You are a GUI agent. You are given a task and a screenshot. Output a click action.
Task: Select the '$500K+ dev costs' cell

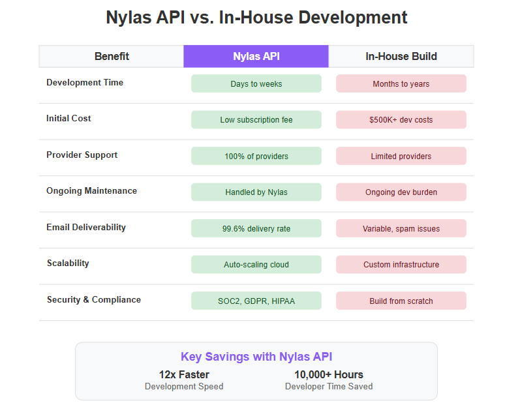tap(401, 119)
